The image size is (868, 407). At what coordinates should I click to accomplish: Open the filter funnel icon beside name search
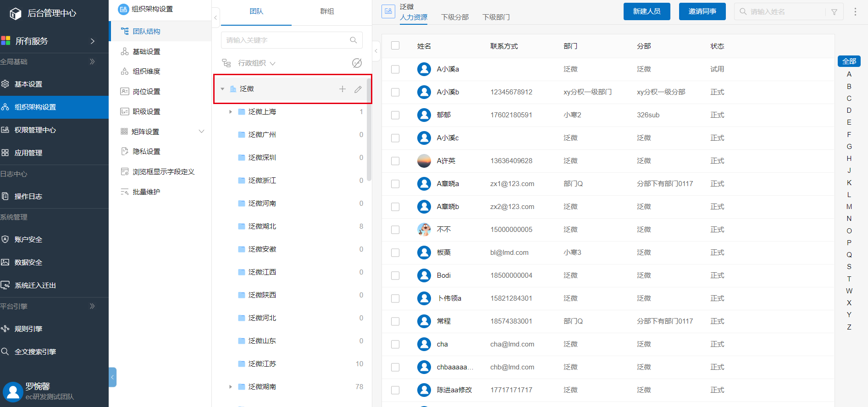coord(834,12)
